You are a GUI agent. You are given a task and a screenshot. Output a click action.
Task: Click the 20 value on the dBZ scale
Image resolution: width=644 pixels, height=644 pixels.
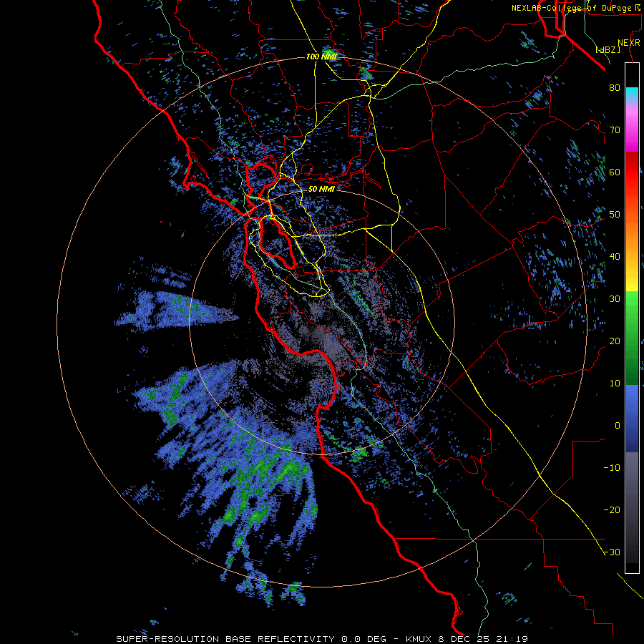[x=615, y=341]
